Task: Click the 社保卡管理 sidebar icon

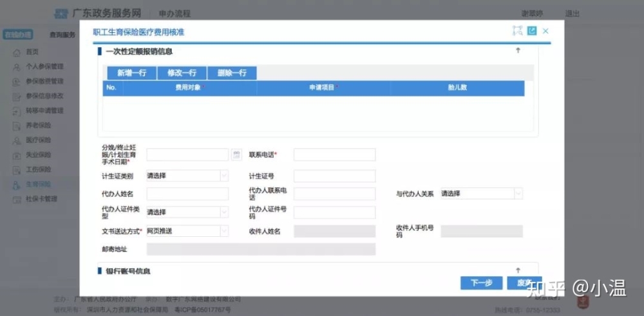Action: point(17,200)
